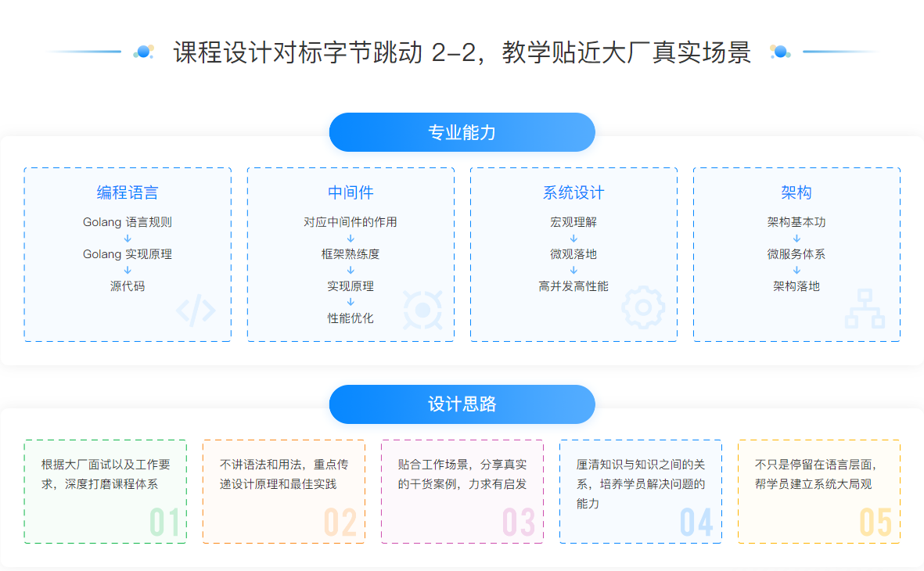Image resolution: width=924 pixels, height=571 pixels.
Task: Click the blue number 04
Action: pos(696,522)
